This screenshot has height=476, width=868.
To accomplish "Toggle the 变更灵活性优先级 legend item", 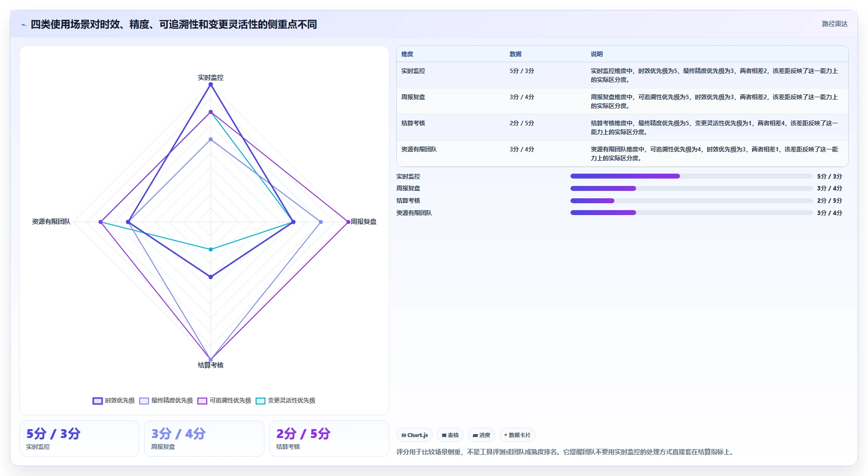I will click(286, 401).
